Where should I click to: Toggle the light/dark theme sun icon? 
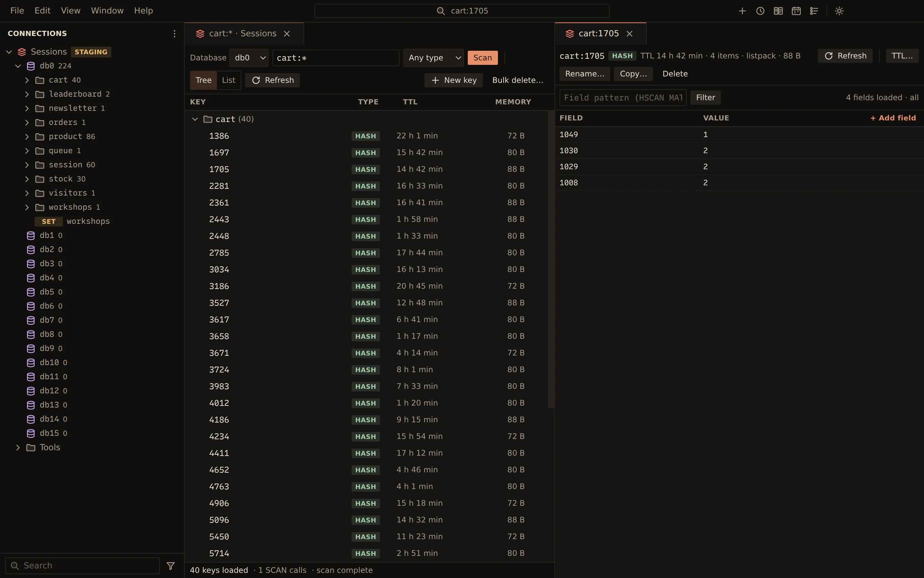coord(839,11)
